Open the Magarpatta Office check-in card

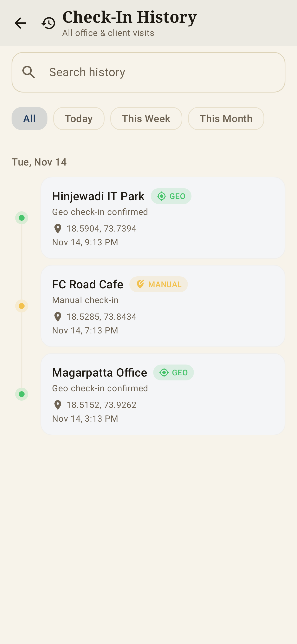pyautogui.click(x=163, y=394)
